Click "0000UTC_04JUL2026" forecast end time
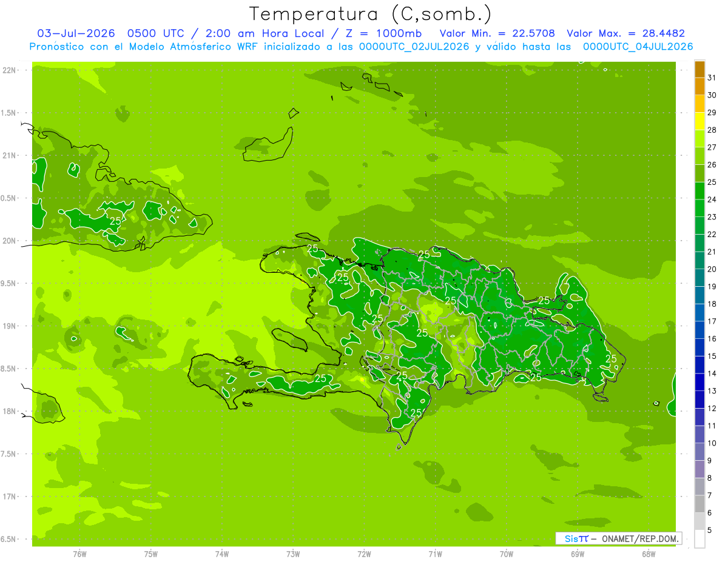 coord(638,47)
